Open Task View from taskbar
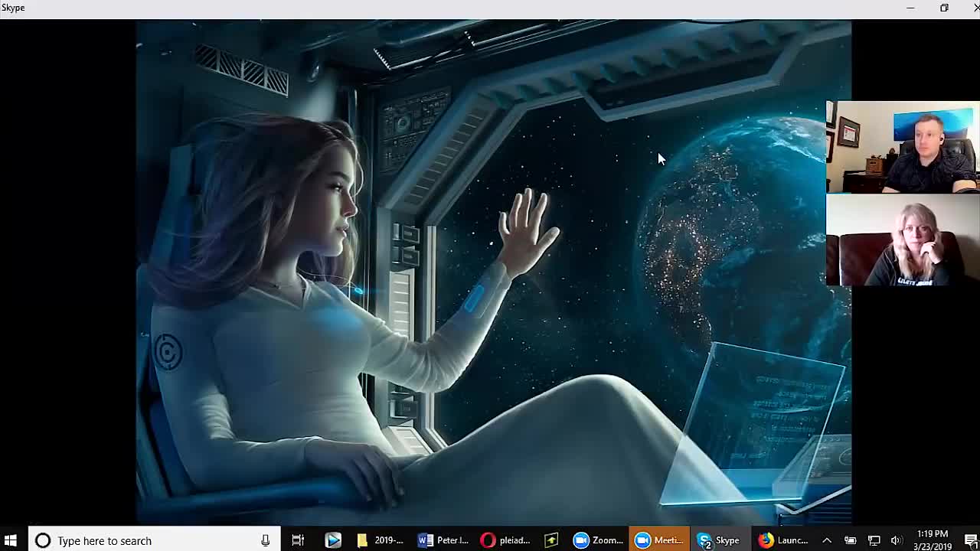This screenshot has height=551, width=980. click(x=298, y=540)
